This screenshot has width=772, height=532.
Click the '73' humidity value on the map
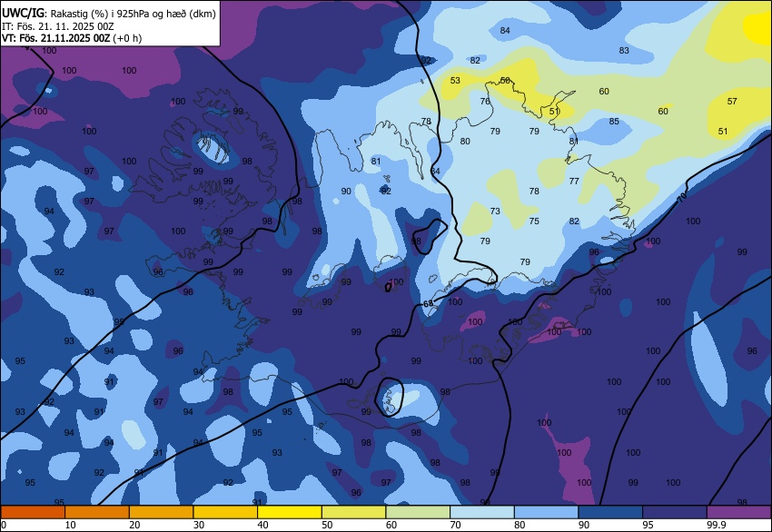[495, 212]
